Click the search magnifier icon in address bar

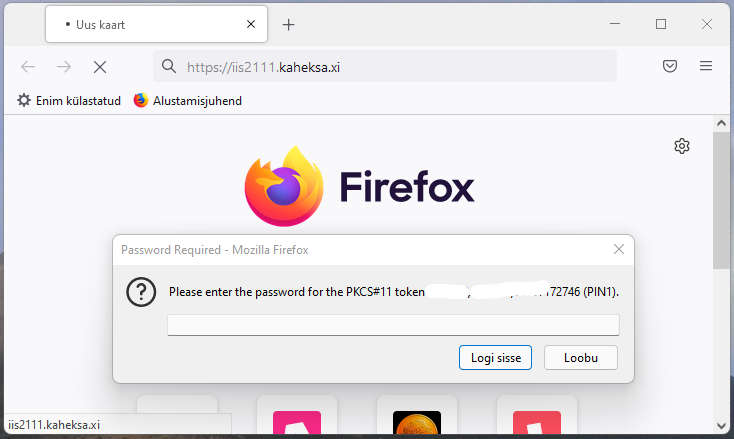(x=169, y=66)
